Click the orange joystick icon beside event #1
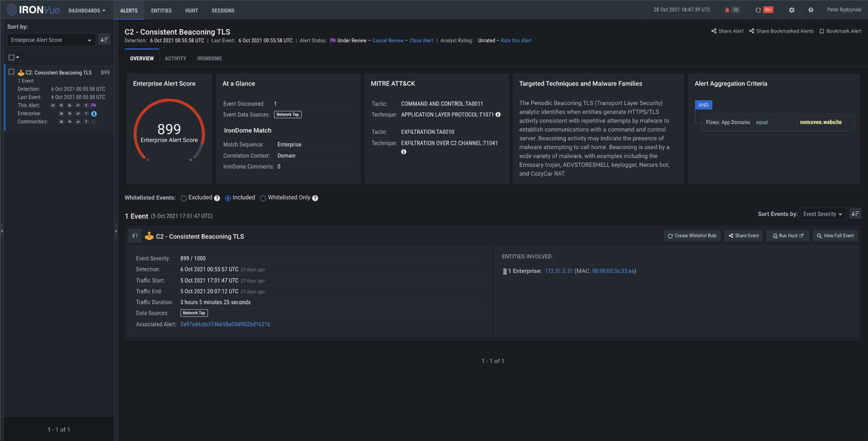The height and width of the screenshot is (441, 868). click(149, 236)
